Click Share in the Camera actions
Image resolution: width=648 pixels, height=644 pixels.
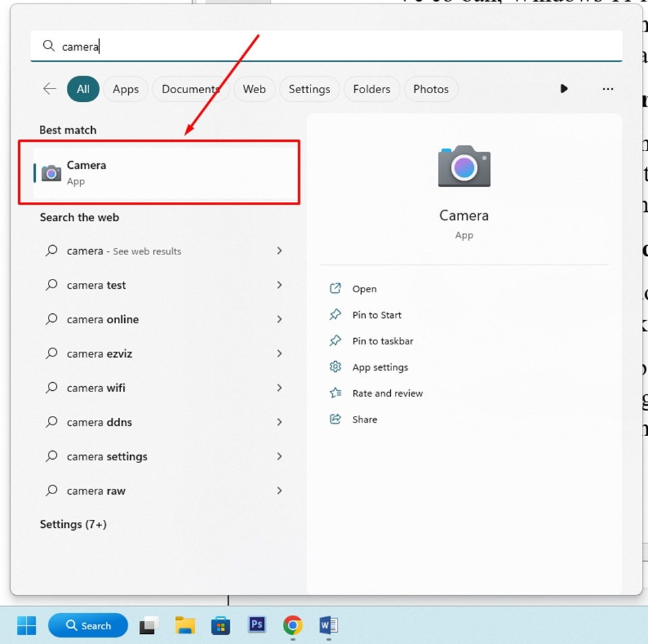(364, 419)
